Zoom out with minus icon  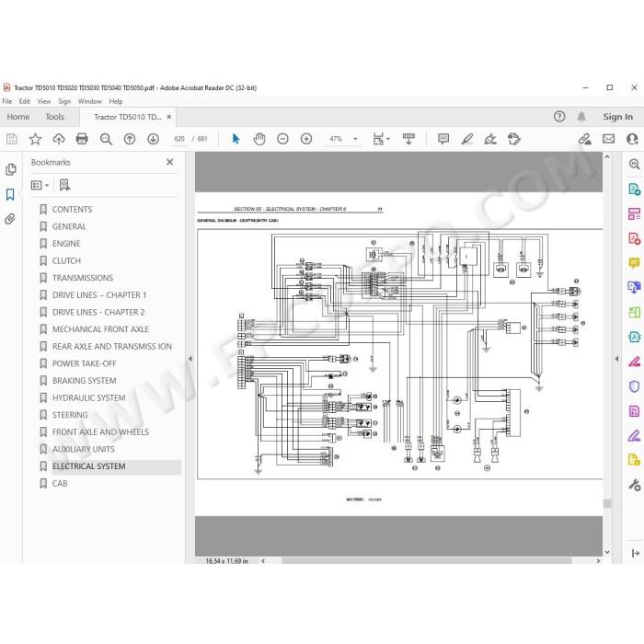[282, 139]
